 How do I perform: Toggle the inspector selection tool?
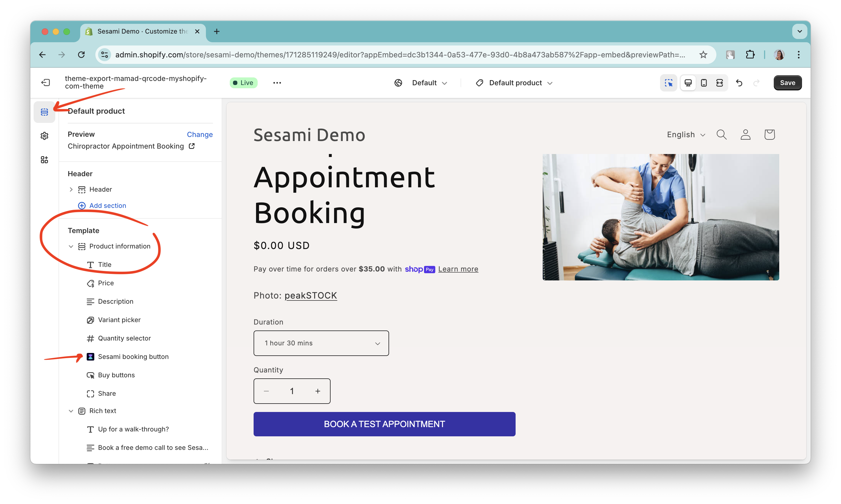coord(668,83)
